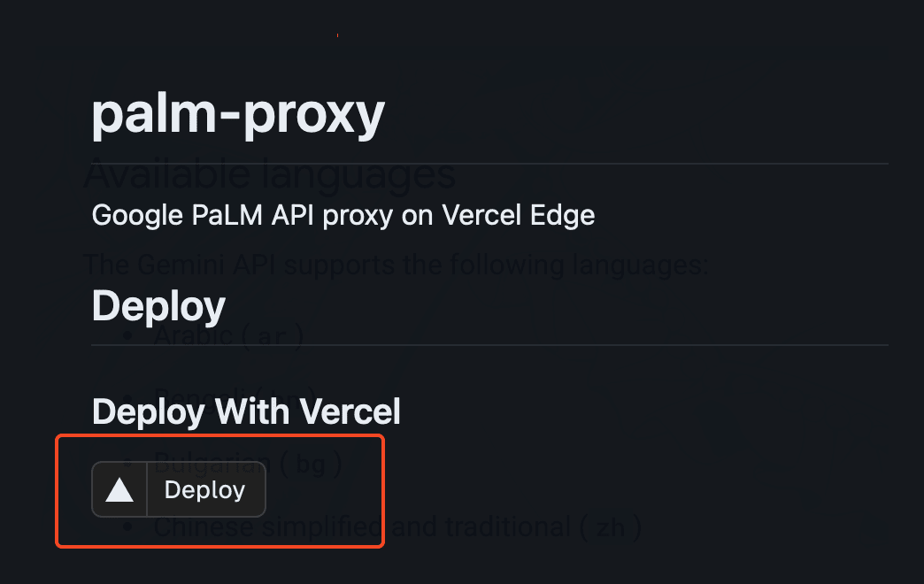Select the large Deploy section heading
The width and height of the screenshot is (924, 584).
pos(158,306)
